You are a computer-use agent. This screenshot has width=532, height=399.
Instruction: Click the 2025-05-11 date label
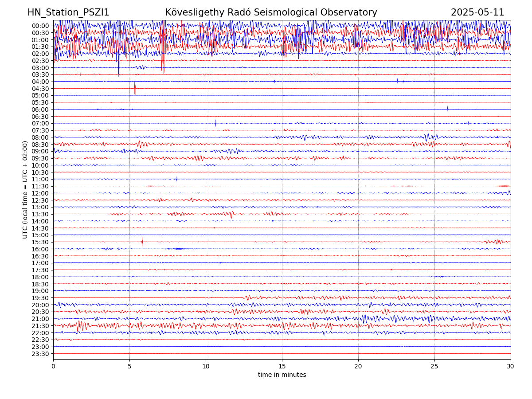477,12
